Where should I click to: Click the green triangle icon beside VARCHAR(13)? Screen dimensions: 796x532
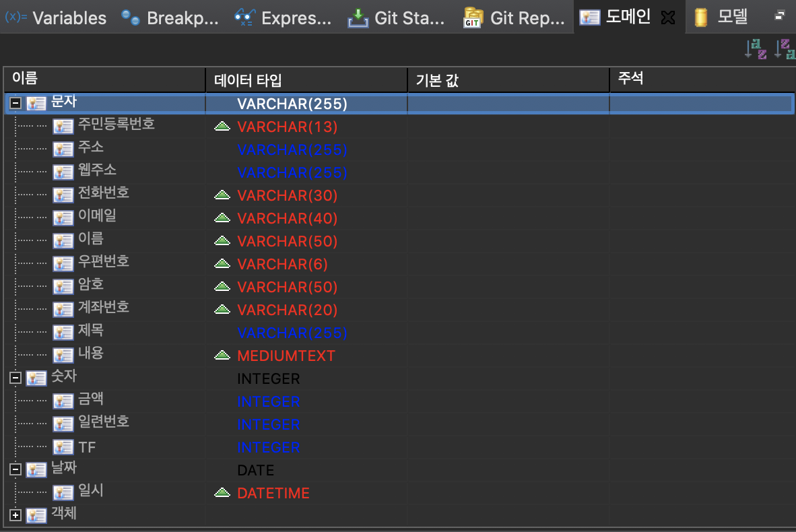pyautogui.click(x=222, y=127)
